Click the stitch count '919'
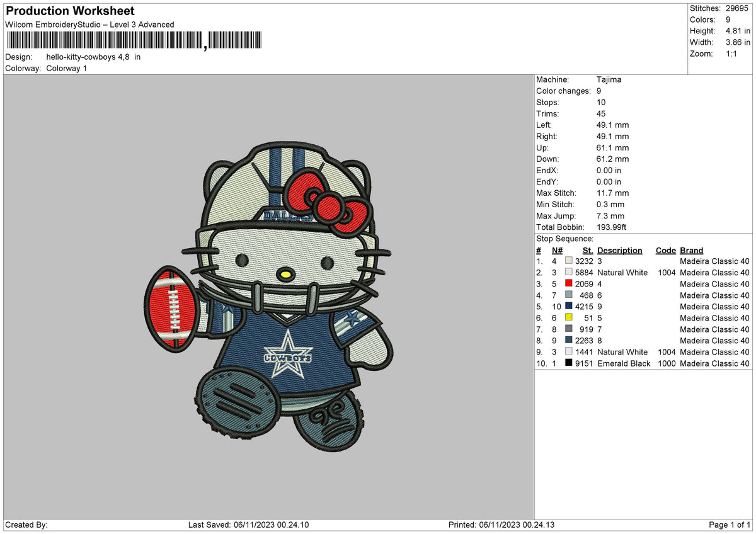This screenshot has height=534, width=756. coord(587,329)
